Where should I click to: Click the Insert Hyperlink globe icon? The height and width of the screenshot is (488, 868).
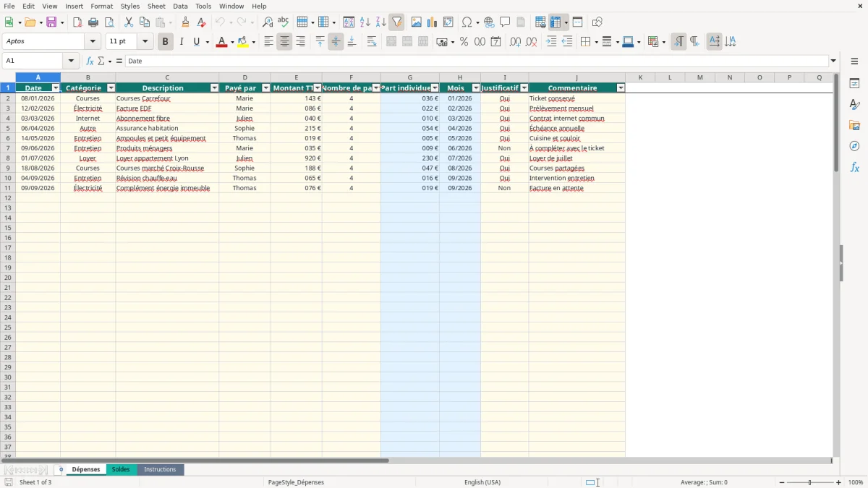tap(489, 22)
